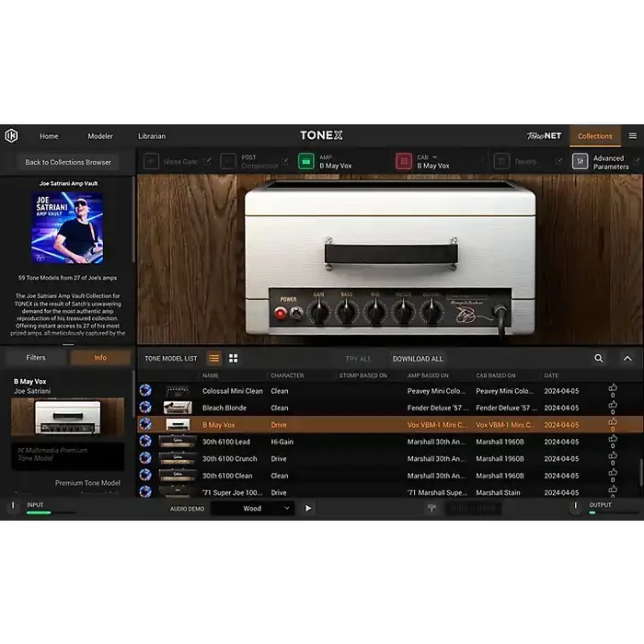
Task: Click Back to Collections Browser button
Action: coord(68,162)
